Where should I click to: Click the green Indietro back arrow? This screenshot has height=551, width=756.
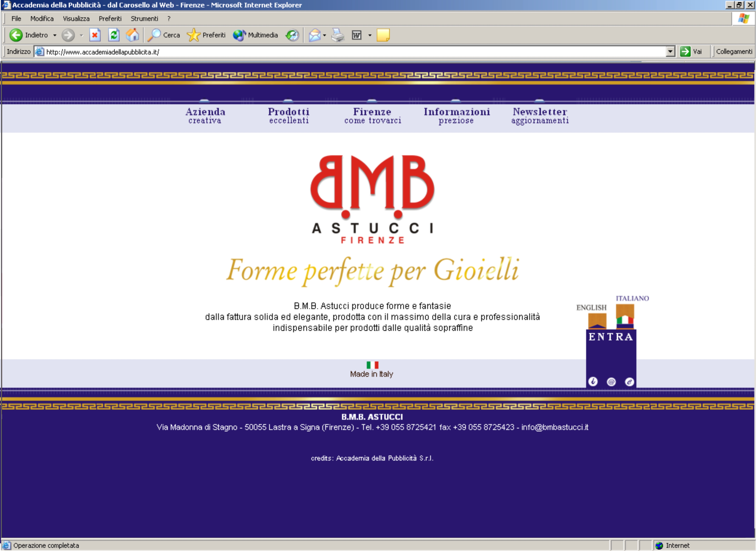click(16, 35)
